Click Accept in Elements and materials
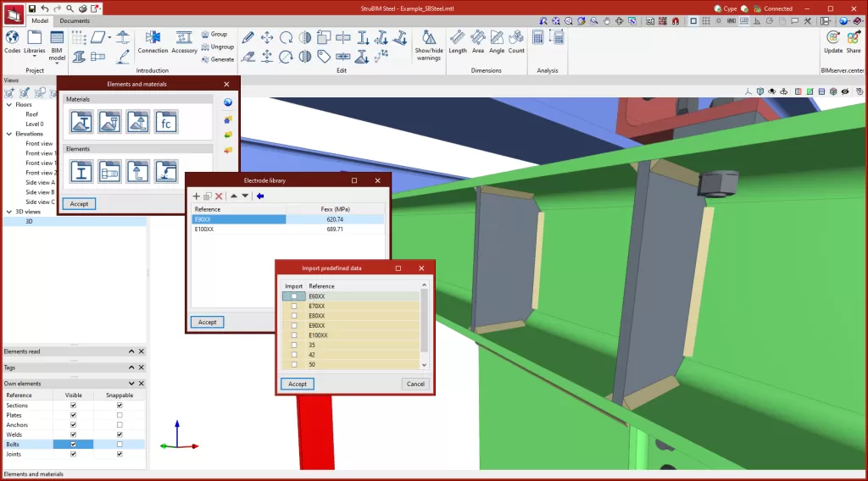The height and width of the screenshot is (481, 868). click(79, 203)
